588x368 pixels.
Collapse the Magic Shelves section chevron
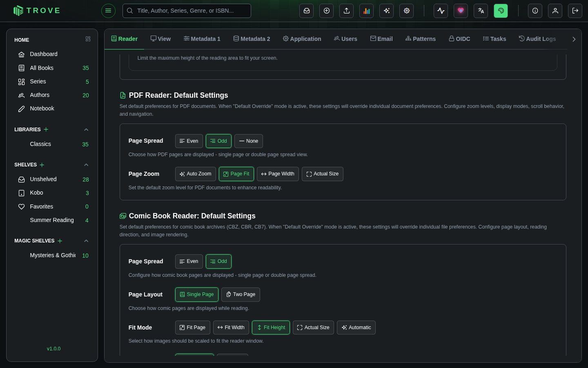click(86, 241)
